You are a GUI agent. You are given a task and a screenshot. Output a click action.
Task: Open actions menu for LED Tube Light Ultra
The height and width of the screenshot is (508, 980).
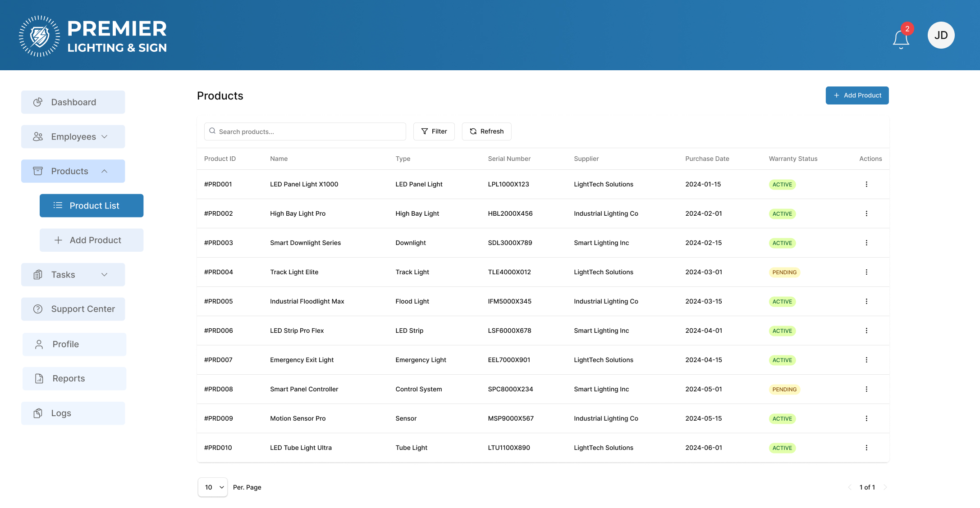coord(866,448)
